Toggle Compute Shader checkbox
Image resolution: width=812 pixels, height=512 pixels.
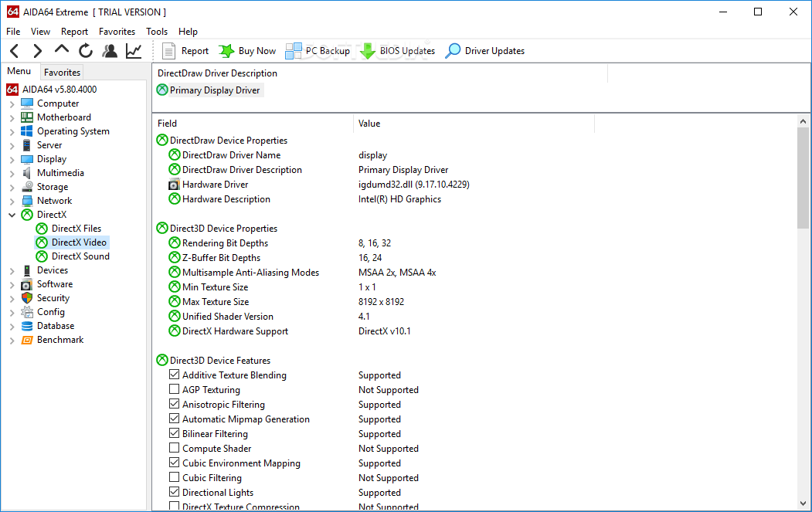[x=175, y=448]
